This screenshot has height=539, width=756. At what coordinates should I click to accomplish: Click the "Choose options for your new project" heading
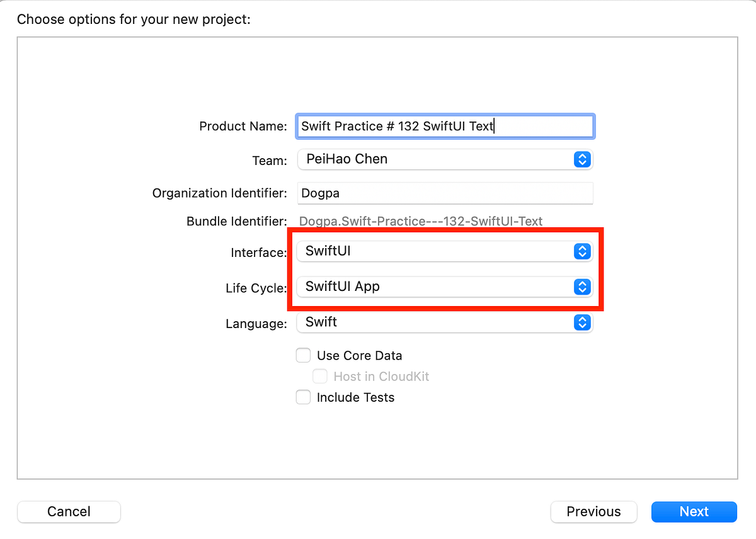(134, 20)
